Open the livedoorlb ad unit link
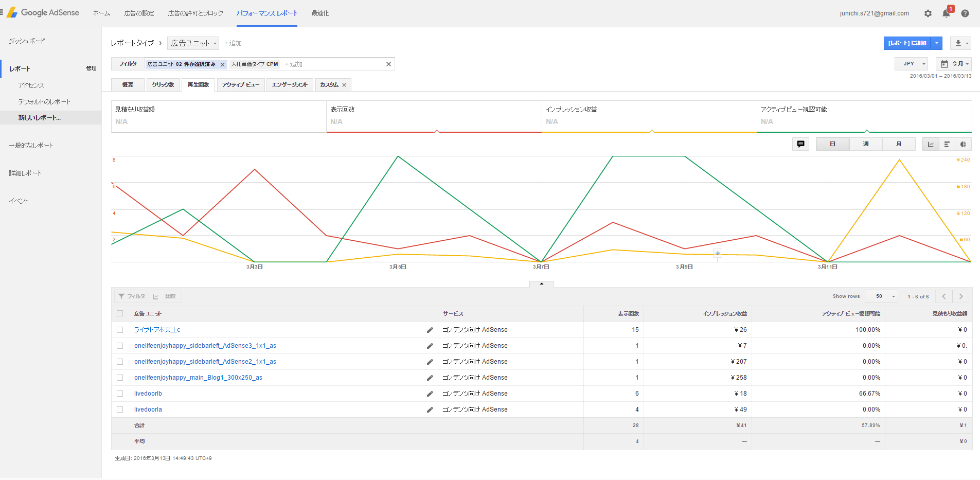The image size is (980, 480). pyautogui.click(x=148, y=394)
